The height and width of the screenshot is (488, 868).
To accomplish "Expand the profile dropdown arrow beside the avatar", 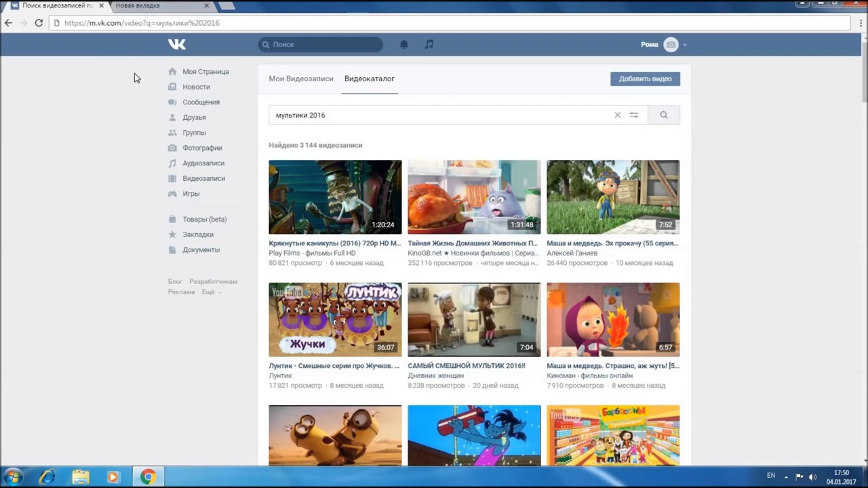I will (685, 45).
